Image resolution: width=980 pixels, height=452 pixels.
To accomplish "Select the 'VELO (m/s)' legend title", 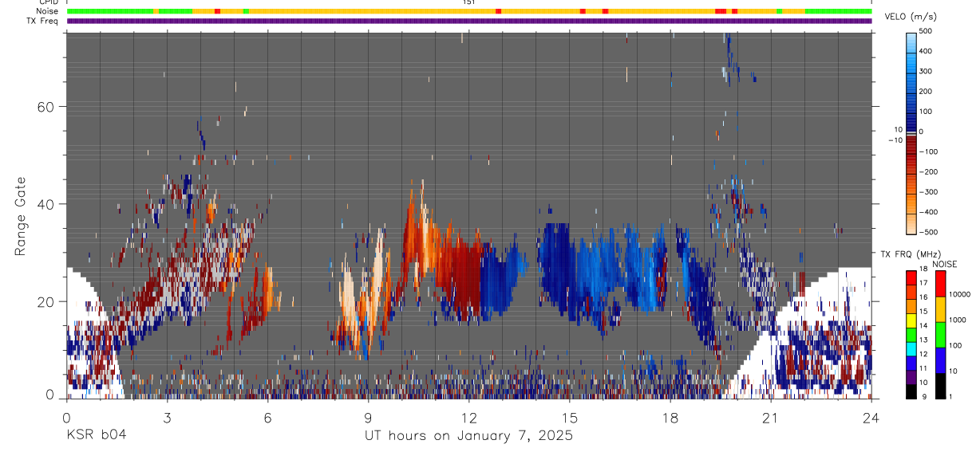I will (911, 17).
